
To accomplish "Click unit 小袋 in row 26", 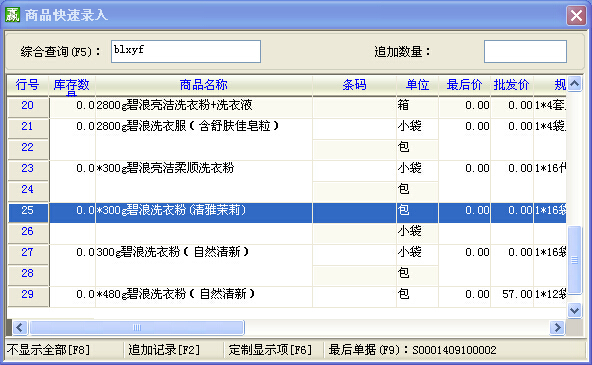I will click(x=410, y=231).
